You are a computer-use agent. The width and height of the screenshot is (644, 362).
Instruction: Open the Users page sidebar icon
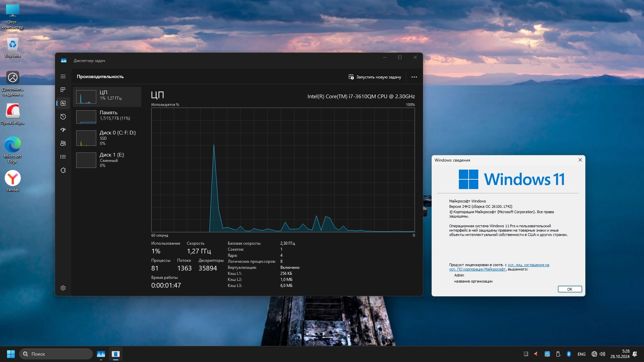click(63, 143)
